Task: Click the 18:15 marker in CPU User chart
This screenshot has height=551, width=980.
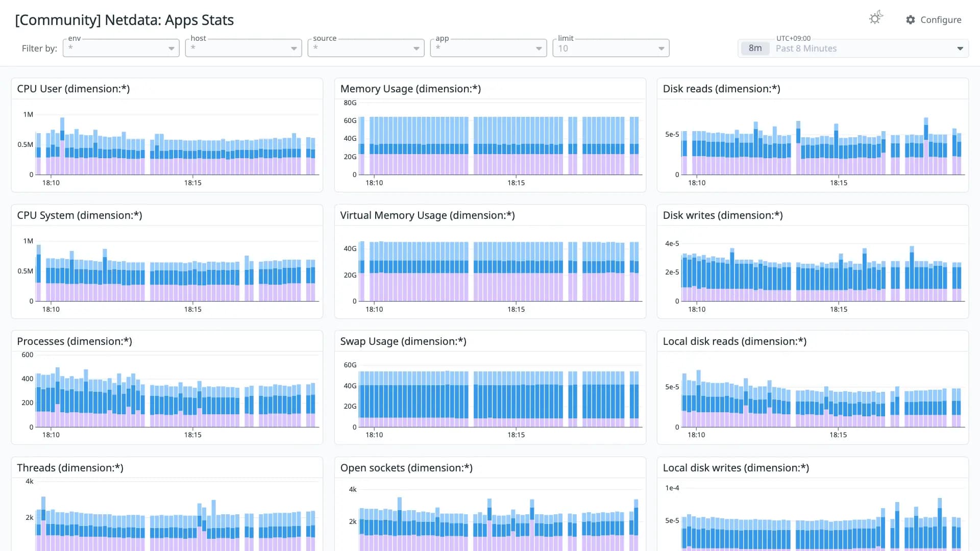Action: tap(193, 183)
